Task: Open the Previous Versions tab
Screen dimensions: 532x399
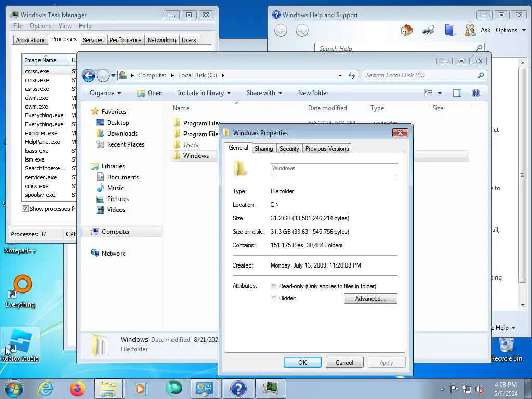Action: coord(327,149)
